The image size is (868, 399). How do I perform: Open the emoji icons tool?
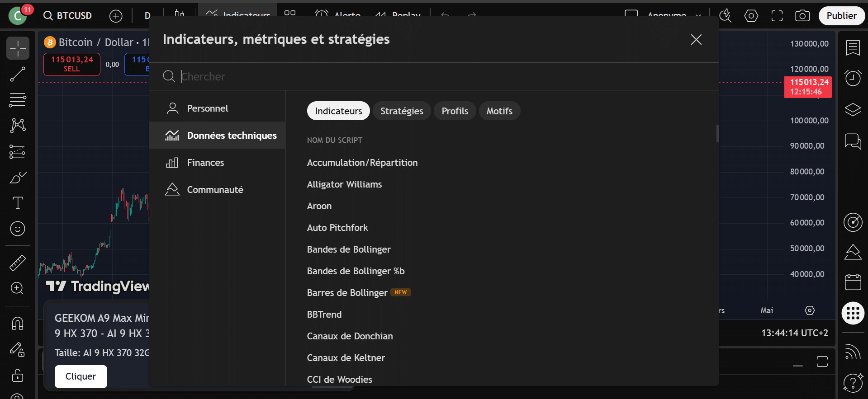click(x=18, y=229)
